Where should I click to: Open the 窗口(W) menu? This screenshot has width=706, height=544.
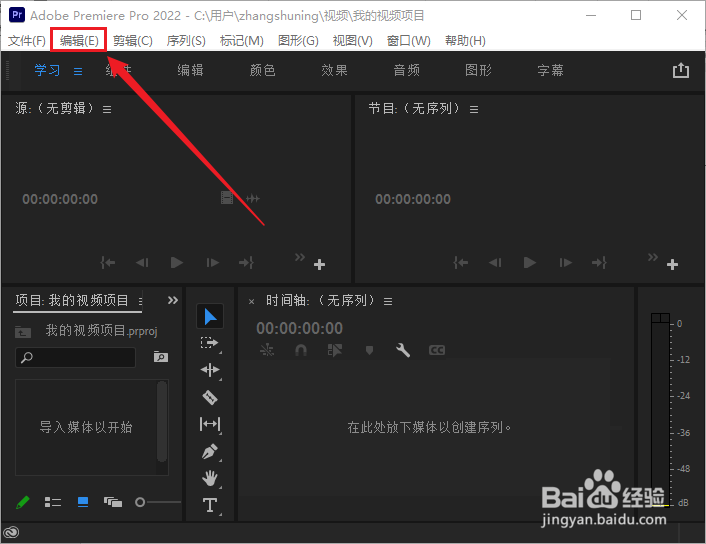coord(408,41)
